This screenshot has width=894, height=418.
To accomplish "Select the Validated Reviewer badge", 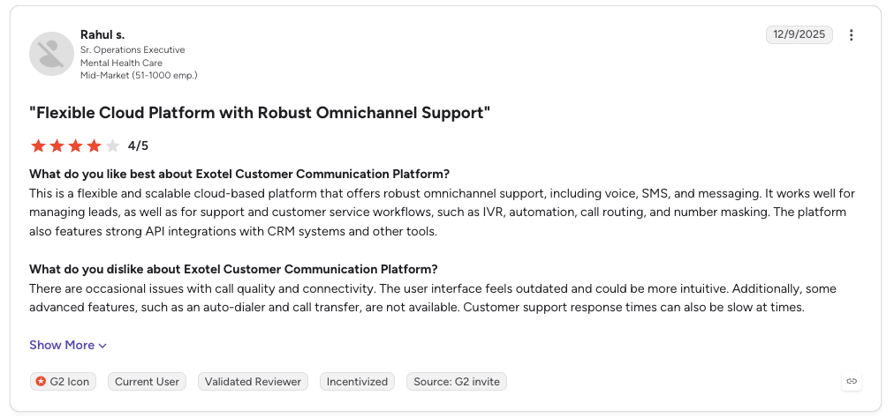I will (x=253, y=382).
